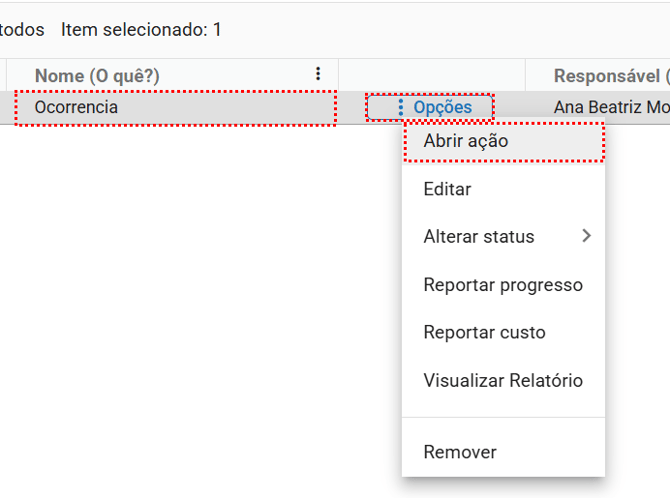Click the Item selecionado: 1 label
The height and width of the screenshot is (498, 670).
[x=141, y=30]
